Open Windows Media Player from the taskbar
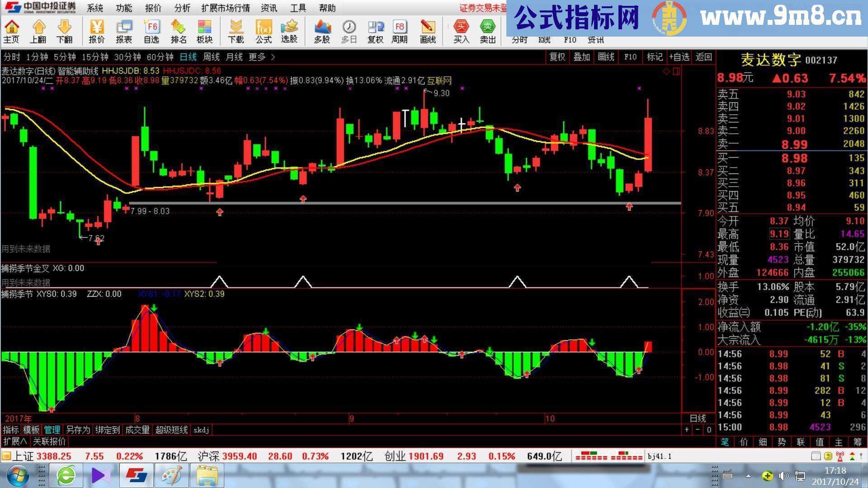 pos(99,476)
